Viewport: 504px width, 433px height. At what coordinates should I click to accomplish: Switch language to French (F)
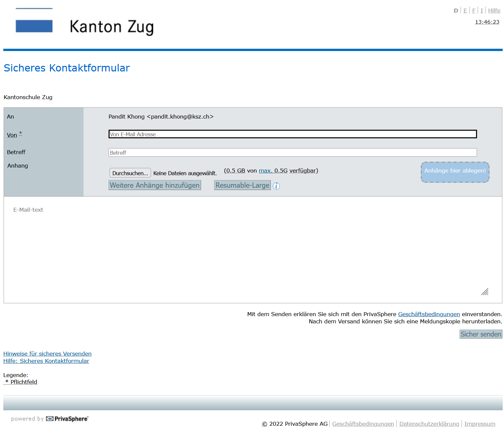click(474, 11)
